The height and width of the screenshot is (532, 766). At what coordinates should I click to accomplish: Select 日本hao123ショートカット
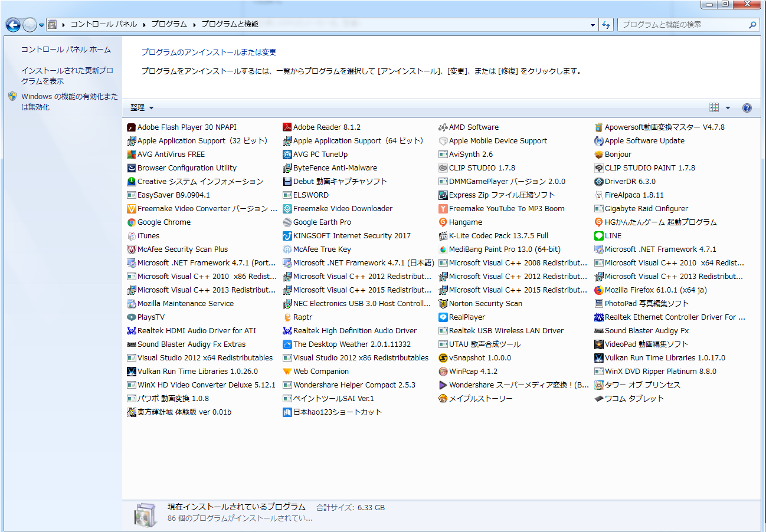pos(333,412)
